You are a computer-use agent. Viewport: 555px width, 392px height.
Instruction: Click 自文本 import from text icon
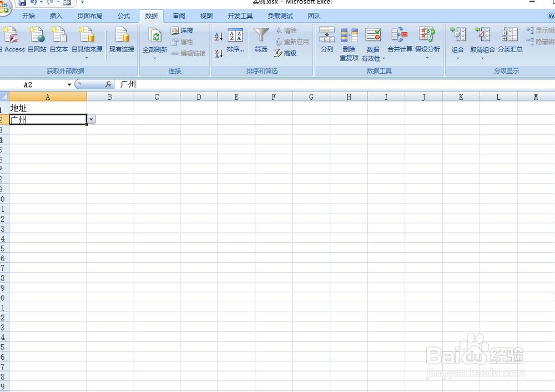pyautogui.click(x=59, y=35)
